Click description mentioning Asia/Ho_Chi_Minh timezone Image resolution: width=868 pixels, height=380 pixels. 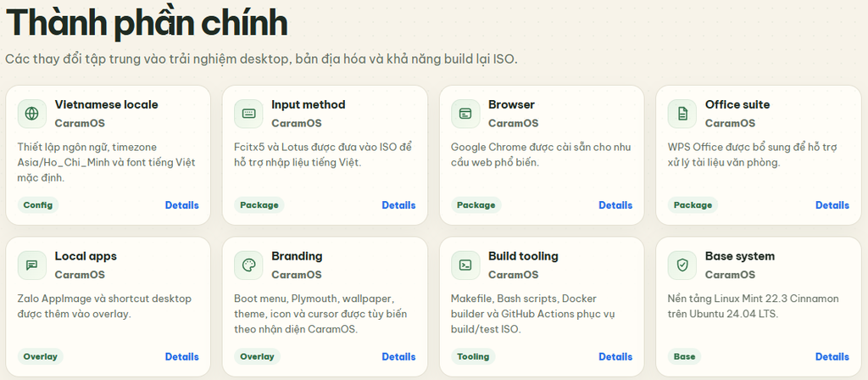click(106, 163)
